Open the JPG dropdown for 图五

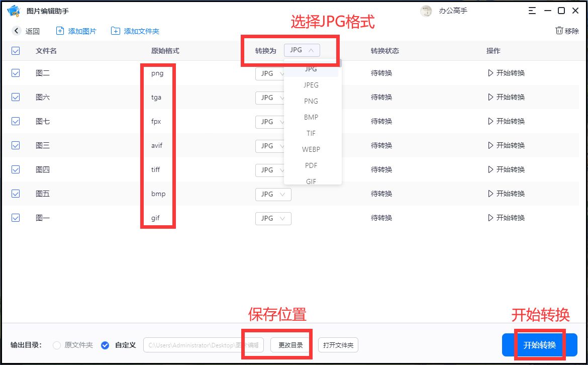(273, 194)
